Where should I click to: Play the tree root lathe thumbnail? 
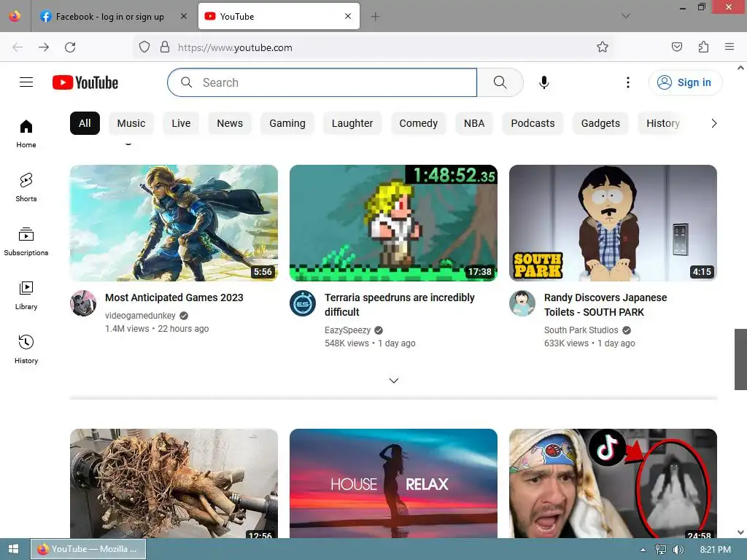tap(174, 483)
